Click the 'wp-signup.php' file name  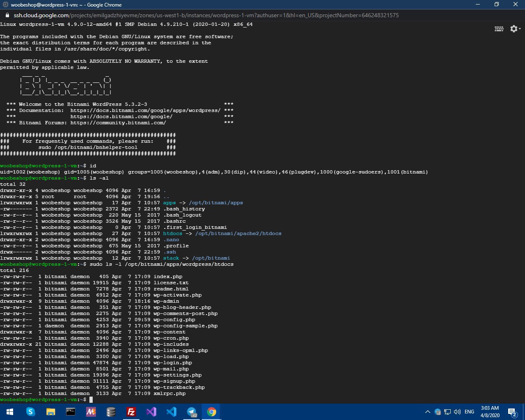pos(174,381)
